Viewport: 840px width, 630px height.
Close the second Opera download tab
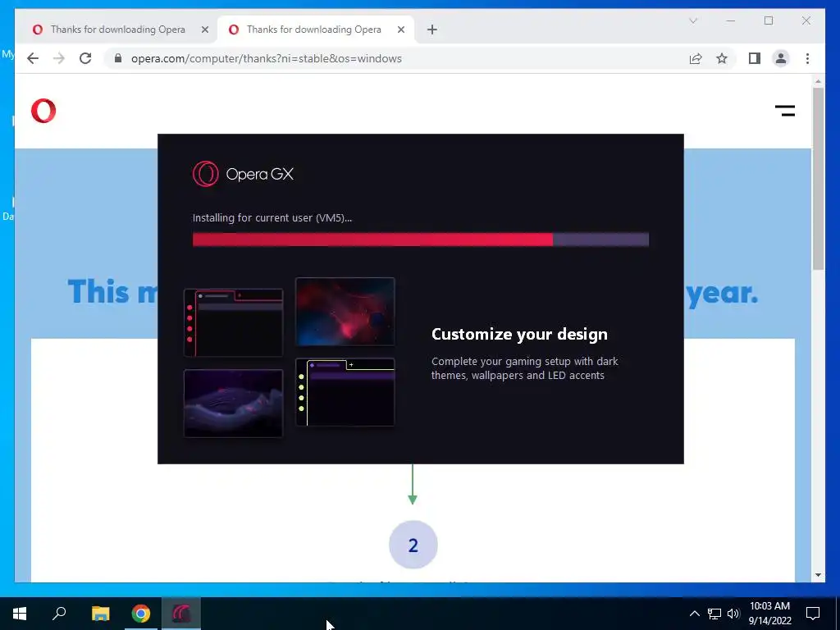(400, 30)
